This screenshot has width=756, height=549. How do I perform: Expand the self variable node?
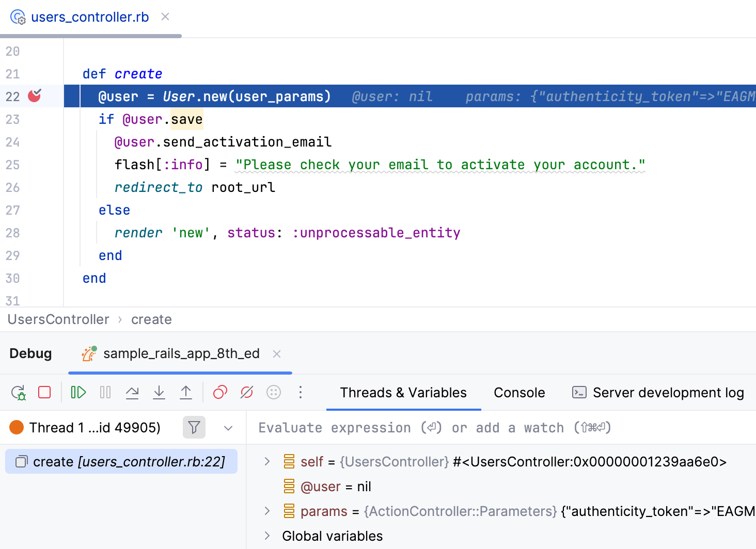pyautogui.click(x=267, y=461)
